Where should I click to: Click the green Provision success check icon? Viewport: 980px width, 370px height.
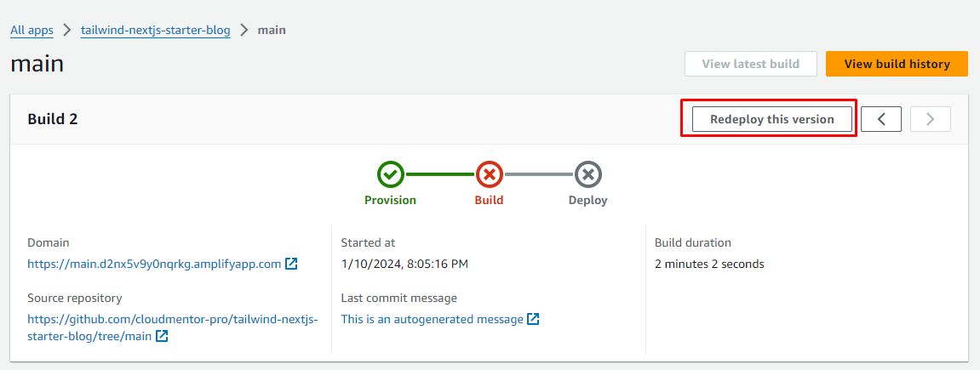390,174
